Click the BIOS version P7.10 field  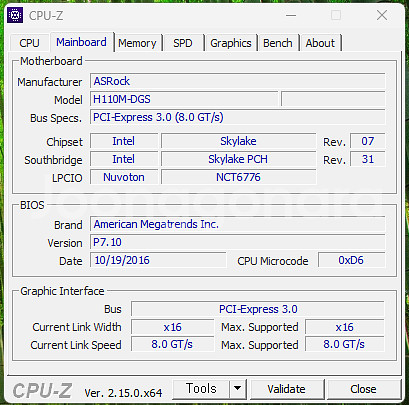[238, 242]
